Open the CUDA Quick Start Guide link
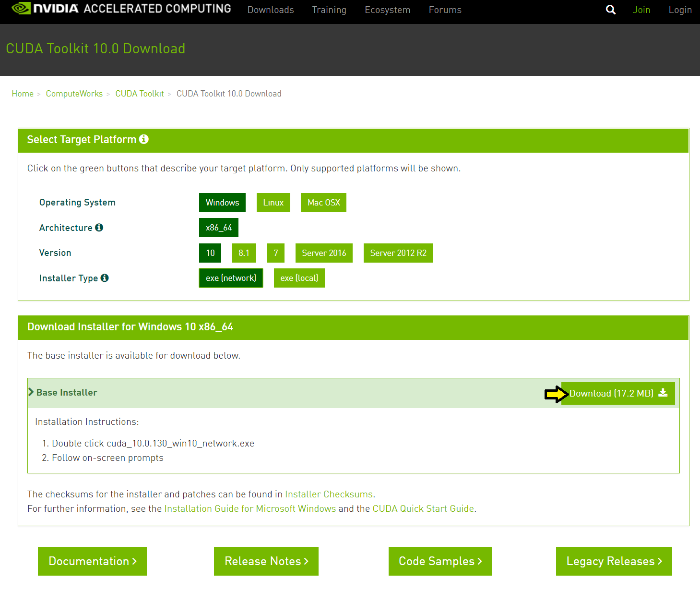 click(x=423, y=508)
